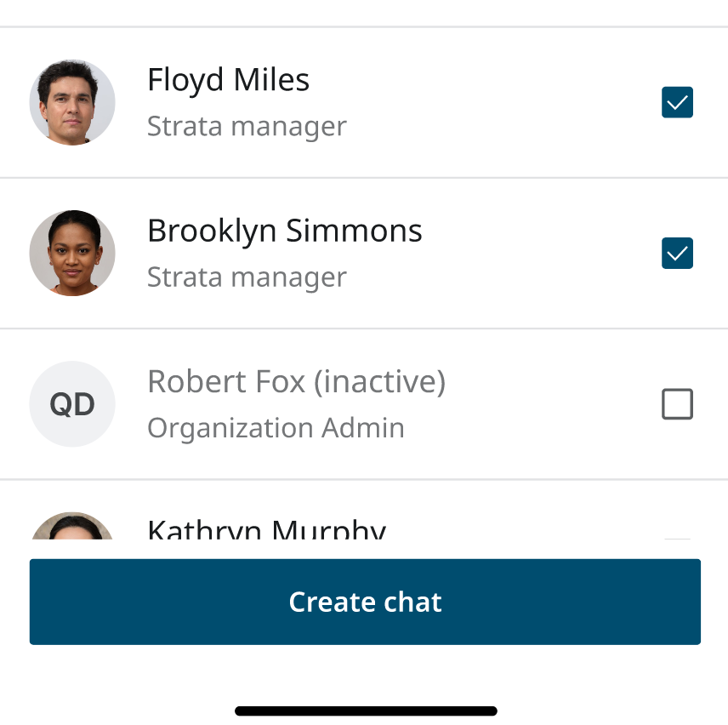Select the Brooklyn Simmons name text
The width and height of the screenshot is (728, 725).
tap(285, 231)
